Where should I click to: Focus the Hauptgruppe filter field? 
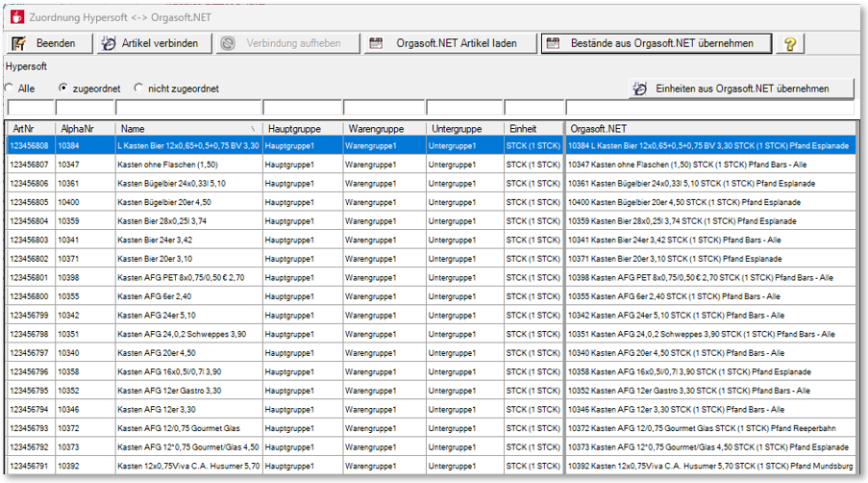302,108
